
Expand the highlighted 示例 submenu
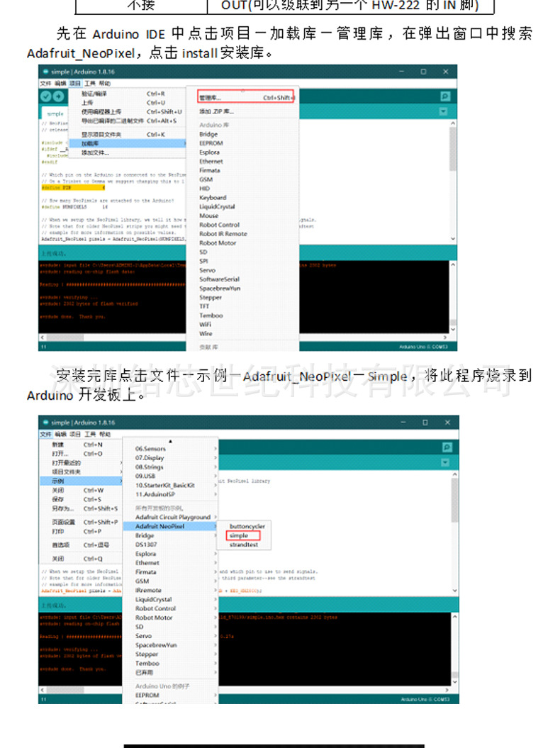click(x=81, y=481)
